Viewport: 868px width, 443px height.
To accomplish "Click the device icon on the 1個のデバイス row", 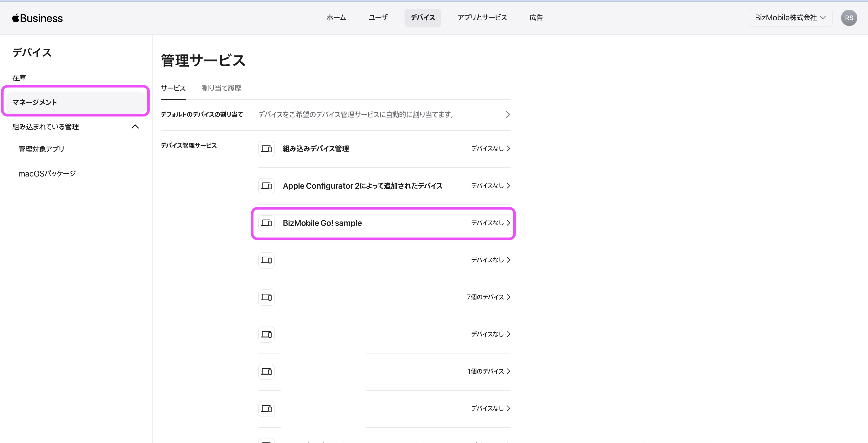I will click(x=266, y=371).
